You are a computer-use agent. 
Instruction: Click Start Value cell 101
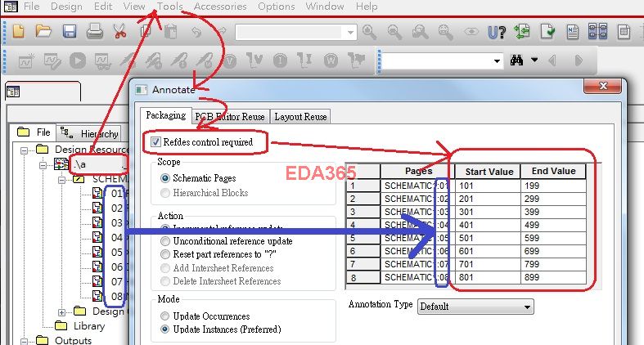tap(488, 186)
